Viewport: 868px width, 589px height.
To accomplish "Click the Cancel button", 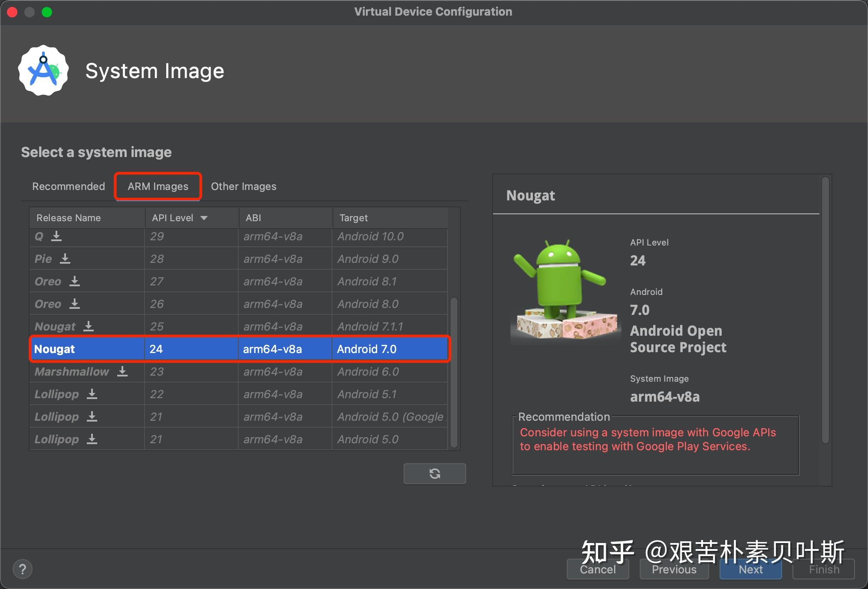I will pos(598,569).
